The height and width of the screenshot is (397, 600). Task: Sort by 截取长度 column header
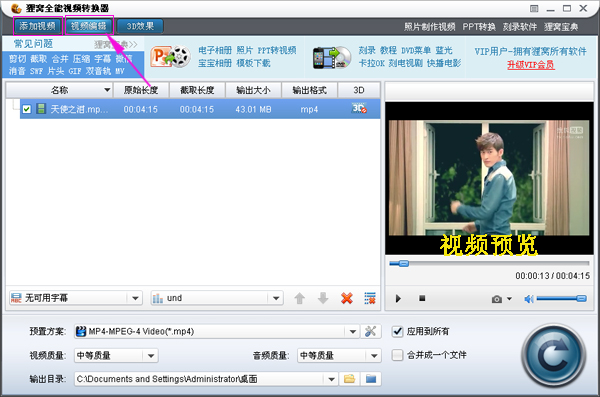tap(197, 90)
